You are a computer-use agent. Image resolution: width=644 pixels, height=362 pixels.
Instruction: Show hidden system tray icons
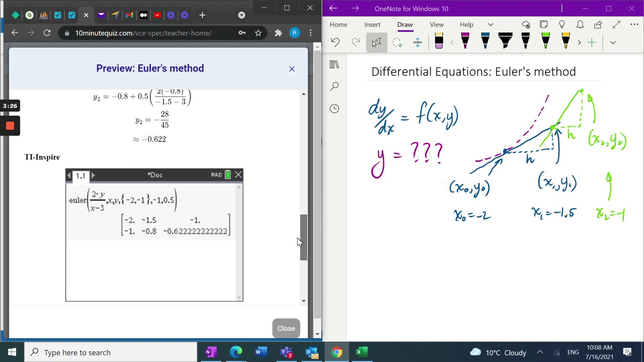pos(540,352)
